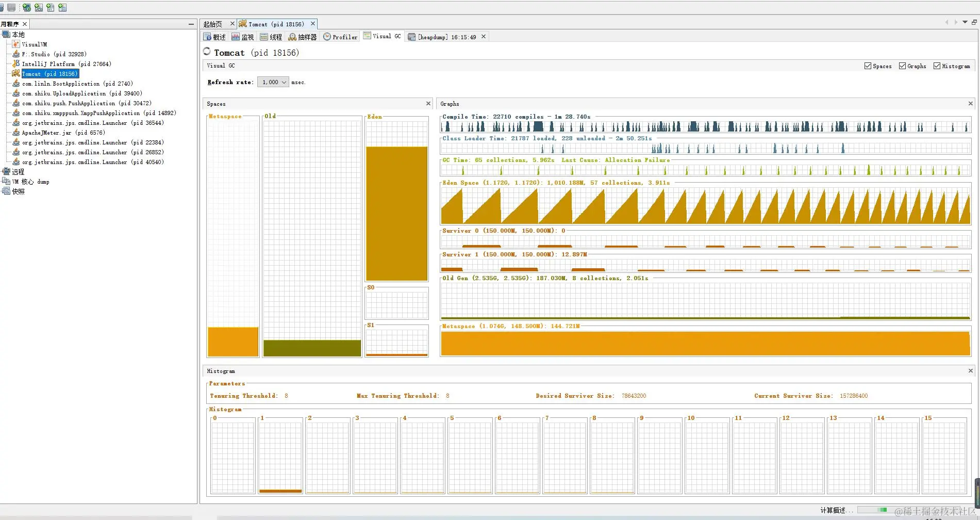Close the Graphs panel
Screen dimensions: 980x520
(x=970, y=104)
